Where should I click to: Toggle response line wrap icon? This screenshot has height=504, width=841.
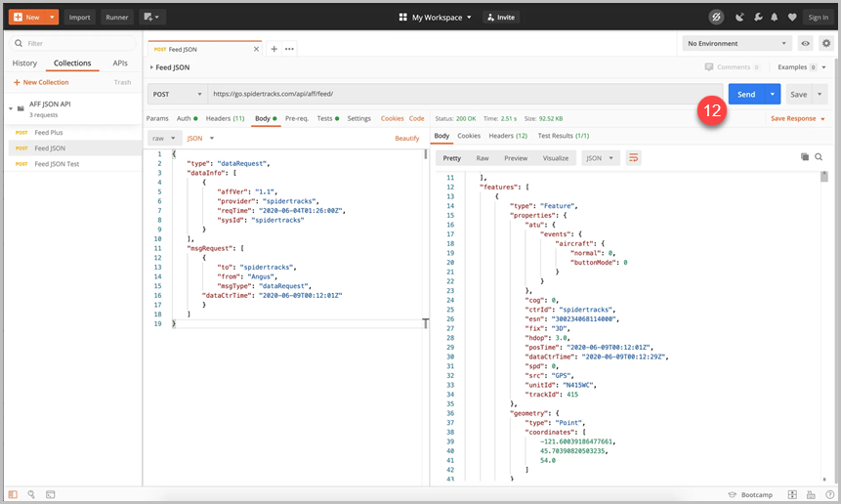(x=633, y=157)
